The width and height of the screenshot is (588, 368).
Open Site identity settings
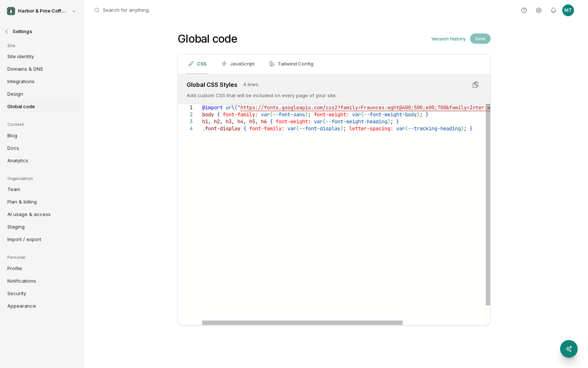42,57
